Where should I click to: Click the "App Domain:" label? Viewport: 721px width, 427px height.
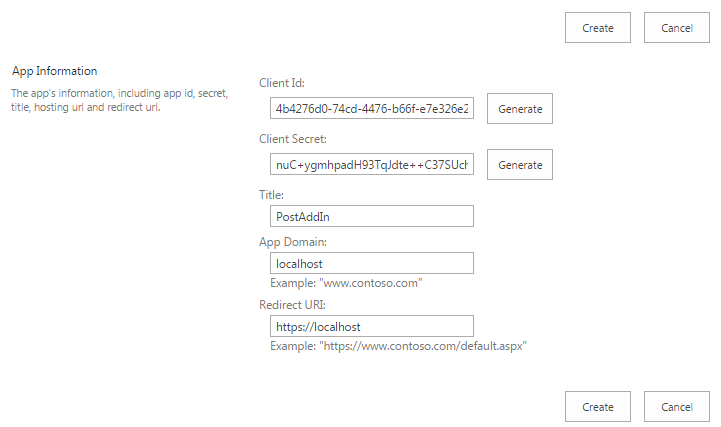[x=295, y=241]
